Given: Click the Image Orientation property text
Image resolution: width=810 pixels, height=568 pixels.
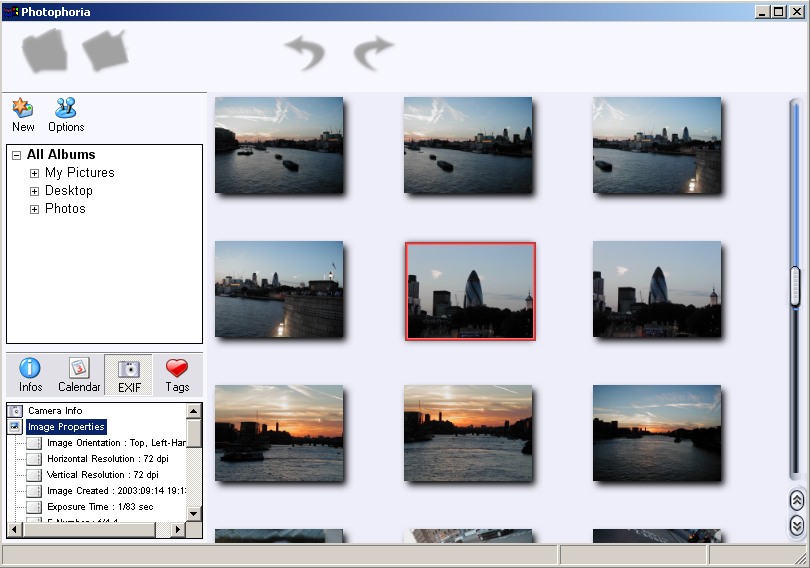Looking at the screenshot, I should 116,443.
